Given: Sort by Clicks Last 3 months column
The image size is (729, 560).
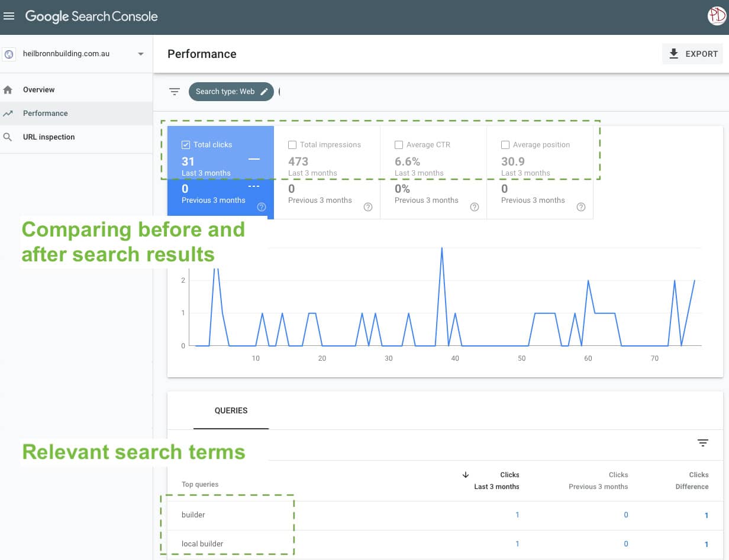Looking at the screenshot, I should (496, 481).
